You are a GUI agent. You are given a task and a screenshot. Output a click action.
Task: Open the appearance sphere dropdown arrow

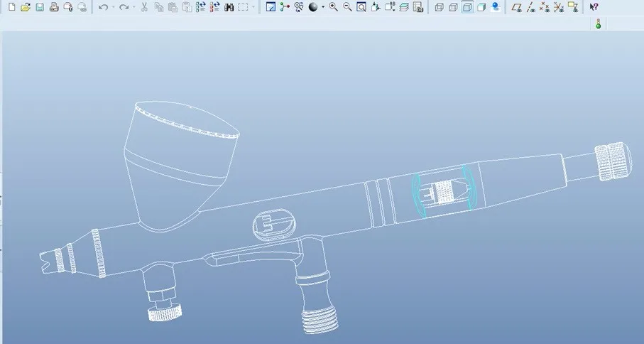pos(323,7)
